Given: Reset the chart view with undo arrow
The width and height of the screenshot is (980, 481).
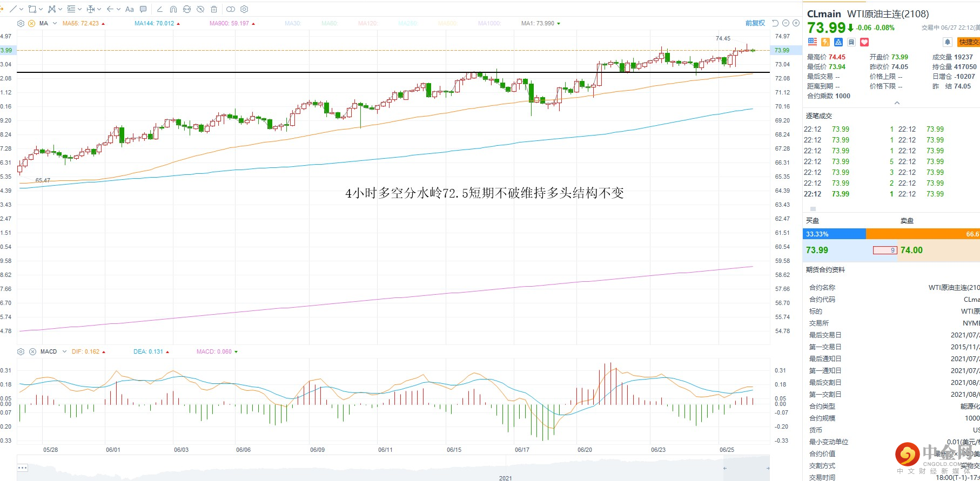Looking at the screenshot, I should click(775, 23).
